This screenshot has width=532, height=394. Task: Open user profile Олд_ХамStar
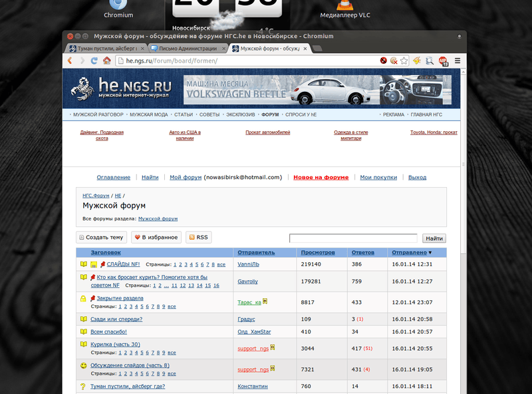[254, 331]
